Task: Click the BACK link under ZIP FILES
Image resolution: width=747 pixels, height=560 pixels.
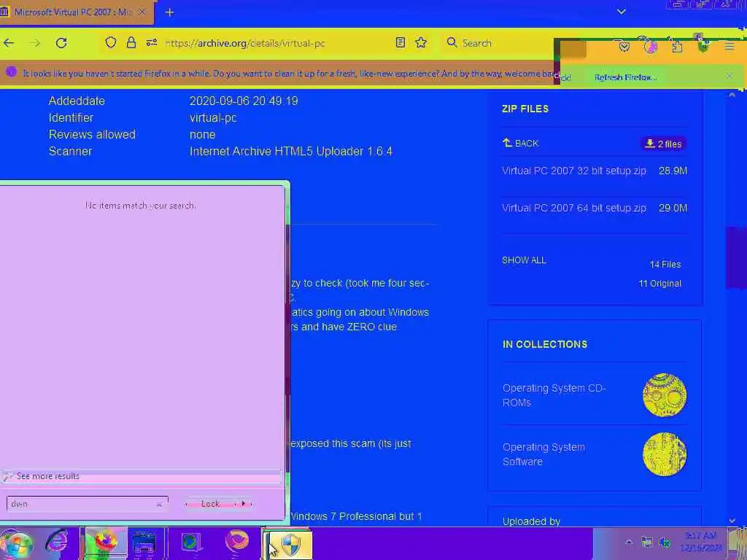Action: (x=520, y=143)
